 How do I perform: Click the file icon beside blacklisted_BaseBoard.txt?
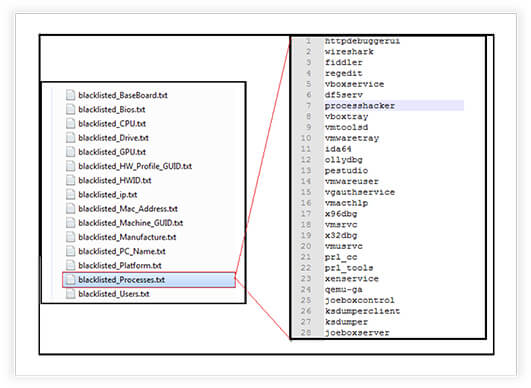70,95
